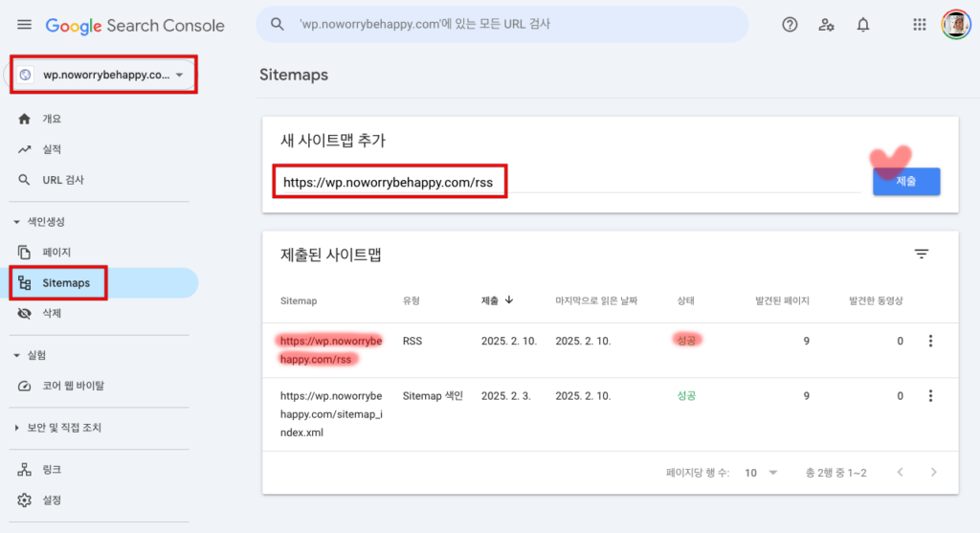The height and width of the screenshot is (533, 980).
Task: Open more options for the RSS sitemap row
Action: [930, 342]
